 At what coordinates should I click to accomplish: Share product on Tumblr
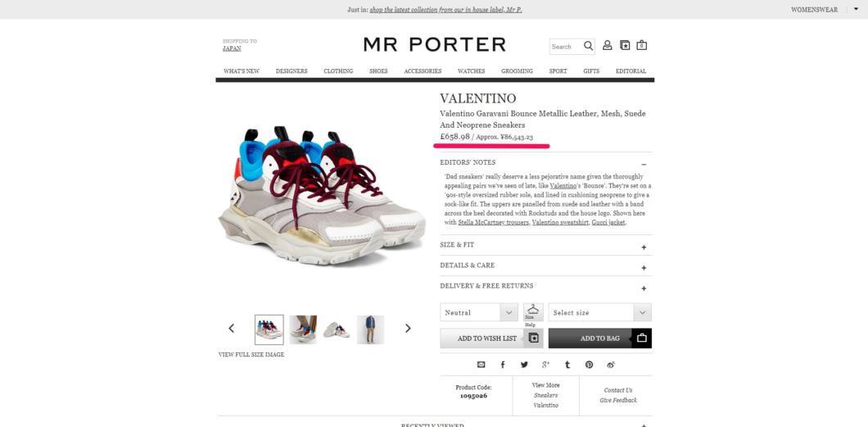pyautogui.click(x=567, y=365)
